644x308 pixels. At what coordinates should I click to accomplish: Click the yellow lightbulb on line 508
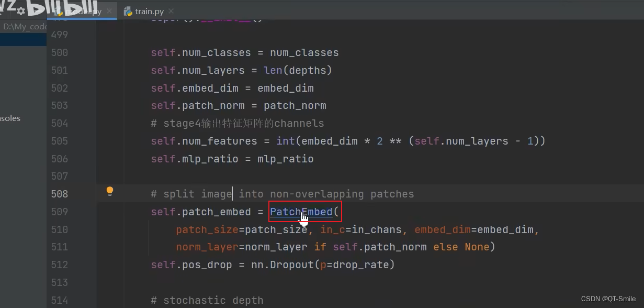click(x=110, y=191)
